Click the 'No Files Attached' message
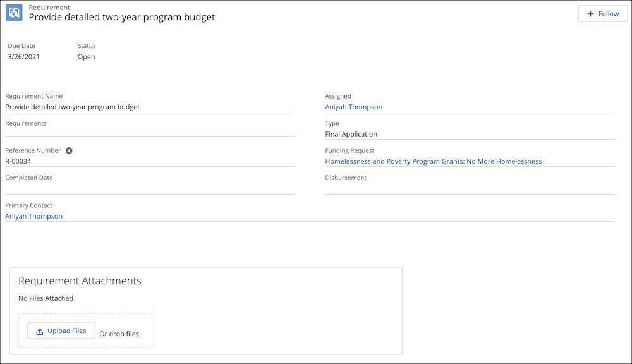The width and height of the screenshot is (632, 364). coord(46,298)
